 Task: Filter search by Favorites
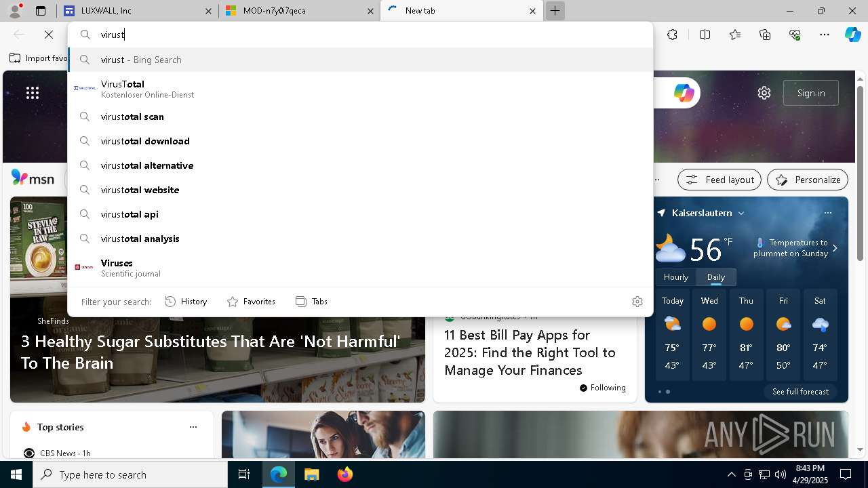coord(251,302)
